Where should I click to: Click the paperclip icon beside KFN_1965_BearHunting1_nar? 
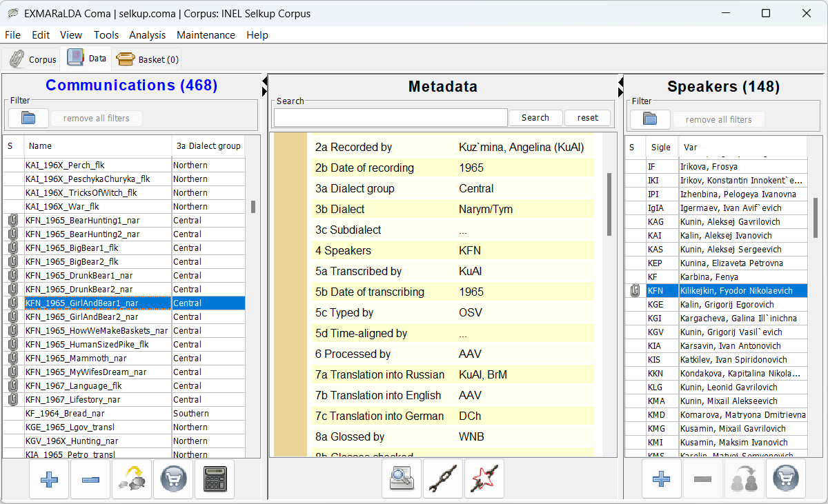point(13,221)
